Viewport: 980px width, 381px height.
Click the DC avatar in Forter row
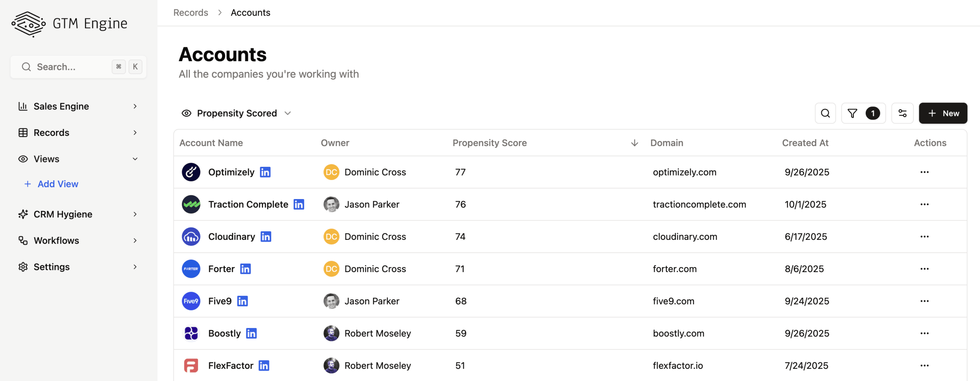coord(332,269)
